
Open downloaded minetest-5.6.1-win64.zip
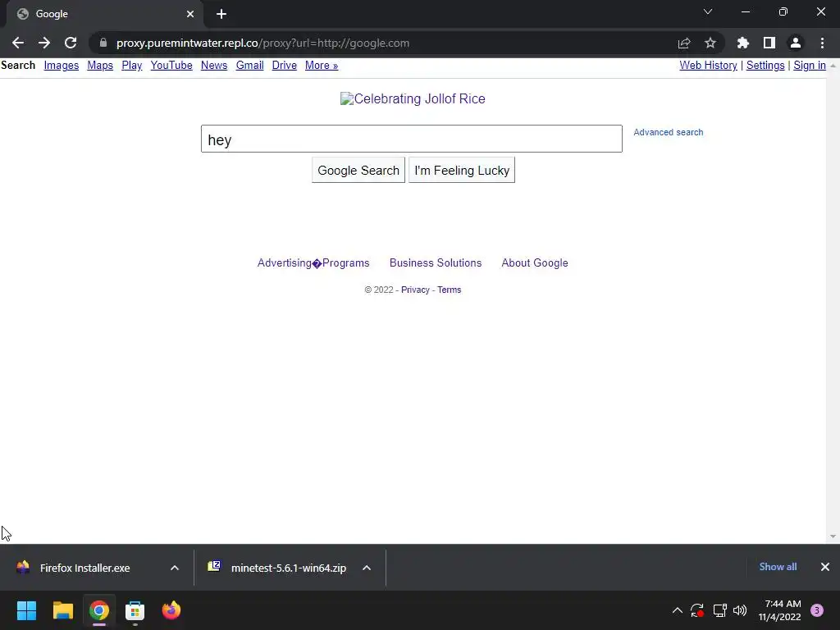pos(288,568)
